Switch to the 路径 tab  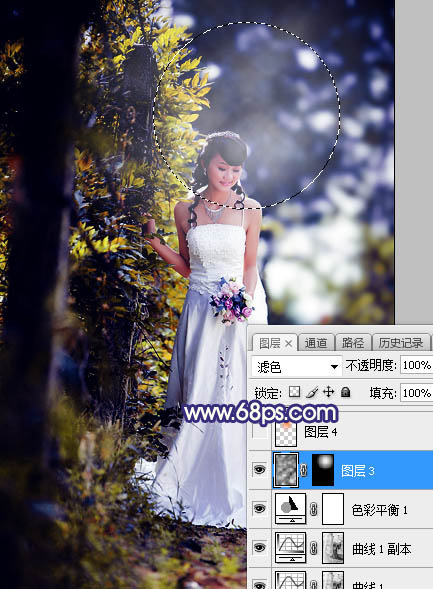click(353, 343)
